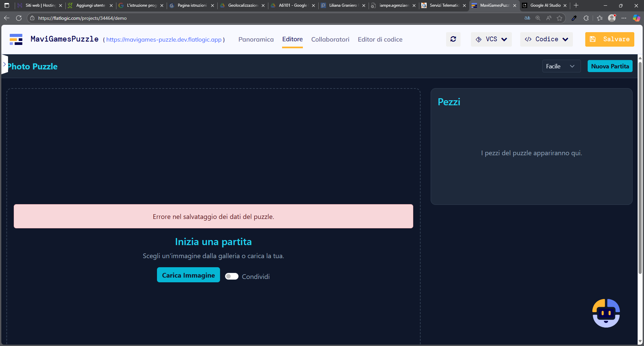Click the browser page reload icon
644x346 pixels.
tap(19, 18)
